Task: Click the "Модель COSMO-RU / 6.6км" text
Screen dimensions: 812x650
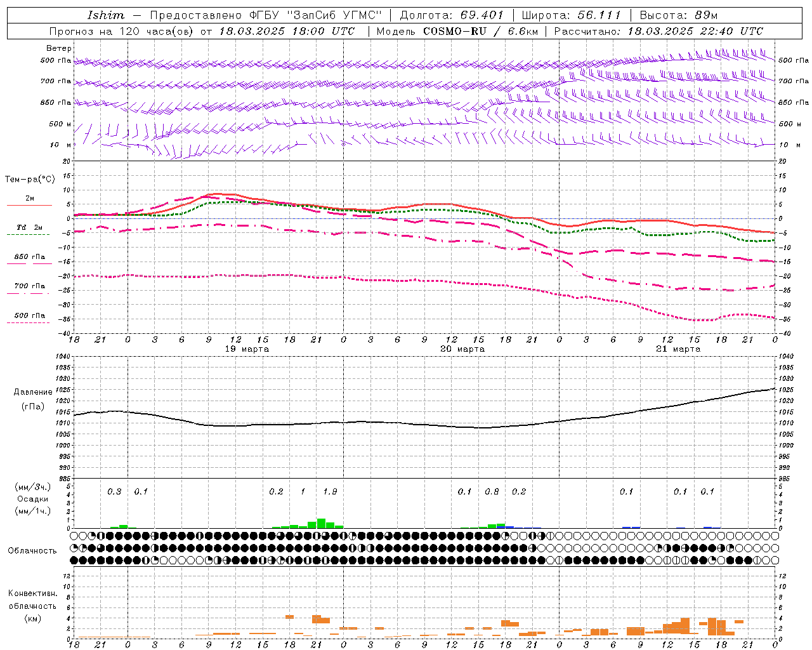Action: point(457,31)
